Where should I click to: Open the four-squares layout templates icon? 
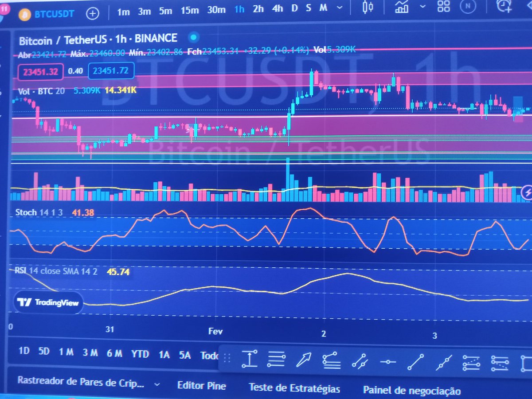[443, 6]
